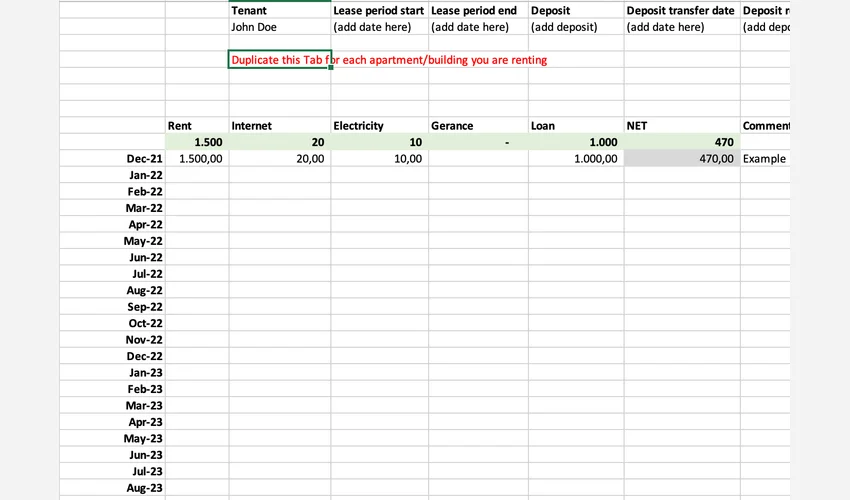Select the red Duplicate this Tab note cell
The image size is (850, 500).
point(279,60)
